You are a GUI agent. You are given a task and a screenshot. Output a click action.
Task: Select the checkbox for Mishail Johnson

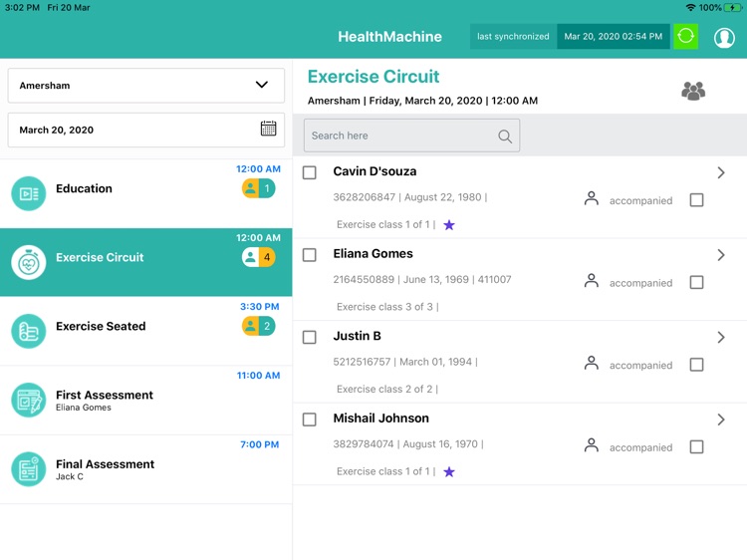[309, 420]
